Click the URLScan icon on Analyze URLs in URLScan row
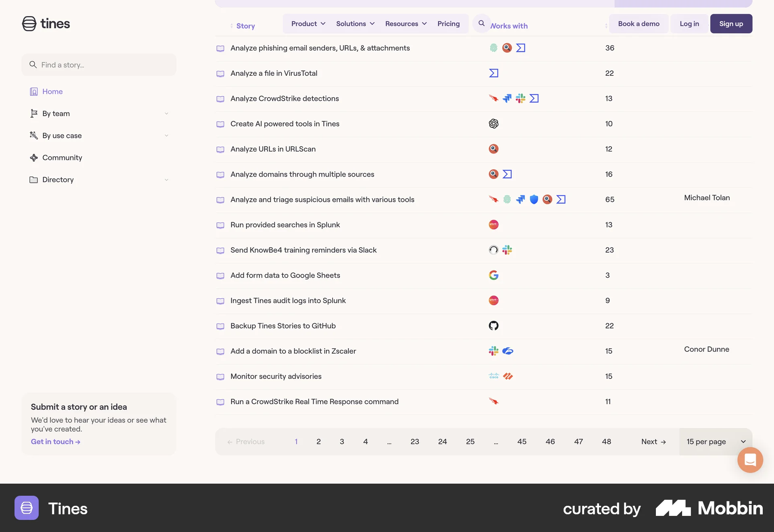Image resolution: width=774 pixels, height=532 pixels. point(493,149)
